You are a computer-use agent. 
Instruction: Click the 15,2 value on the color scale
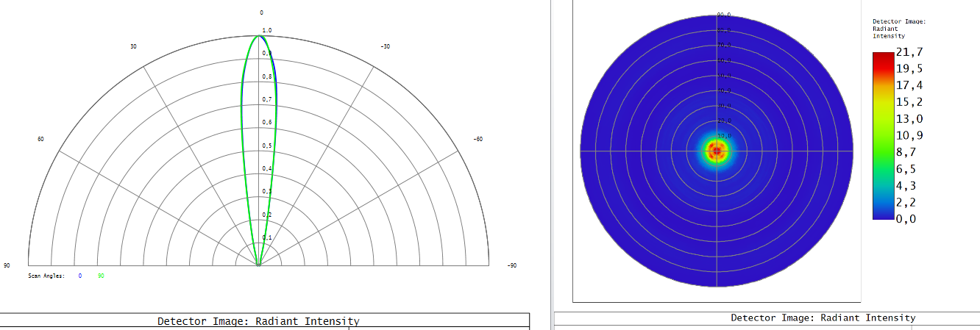(x=909, y=101)
